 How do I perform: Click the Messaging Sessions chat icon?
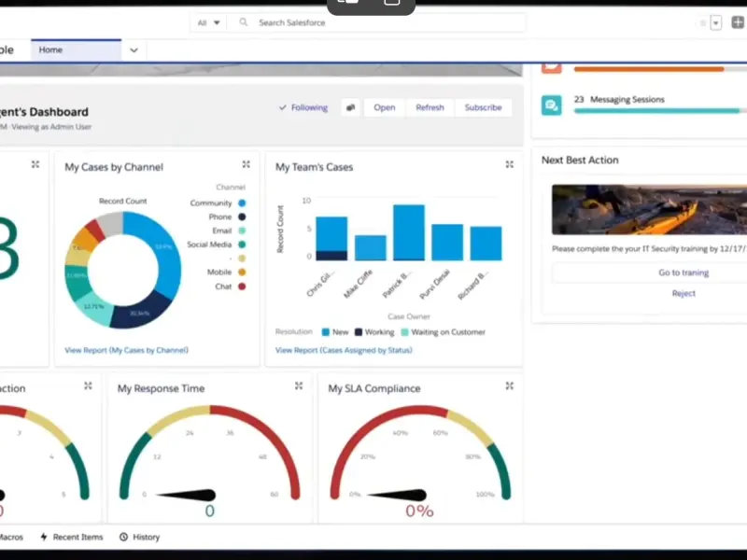(552, 105)
